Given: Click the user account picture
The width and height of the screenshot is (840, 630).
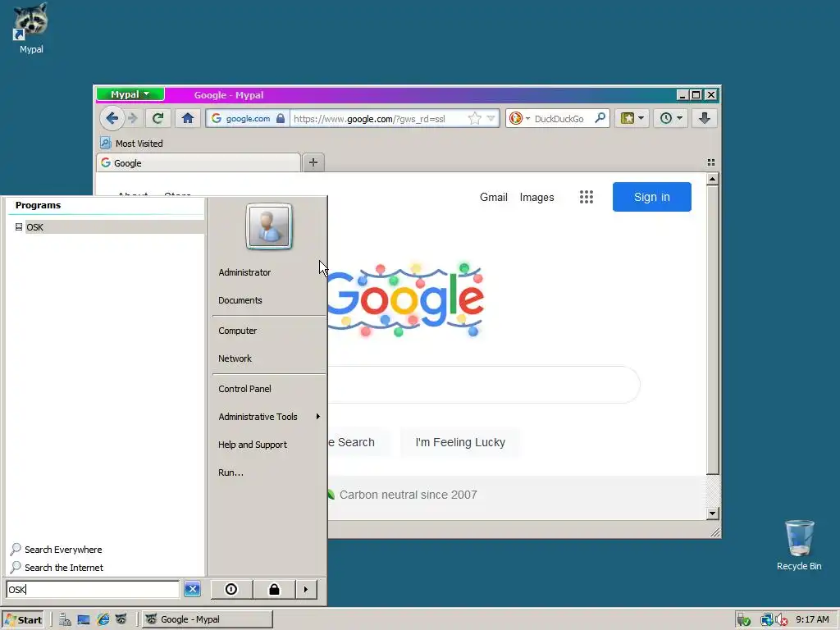Looking at the screenshot, I should [x=269, y=226].
